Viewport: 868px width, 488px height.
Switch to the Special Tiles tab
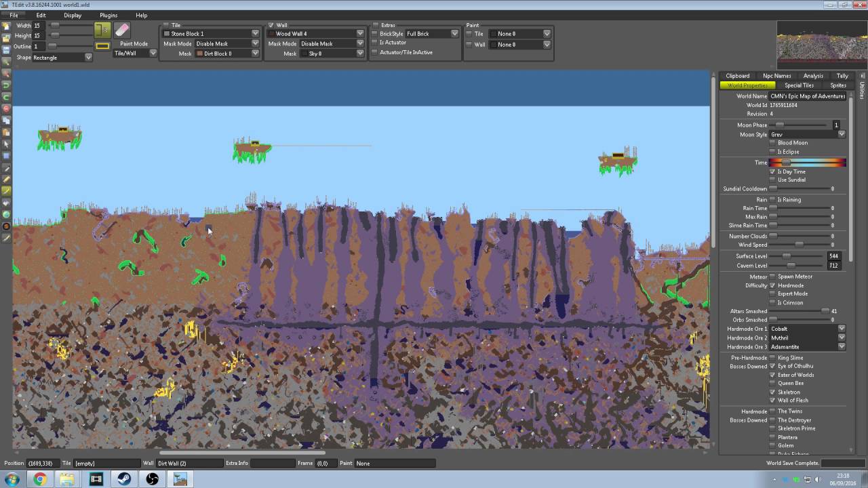[799, 85]
